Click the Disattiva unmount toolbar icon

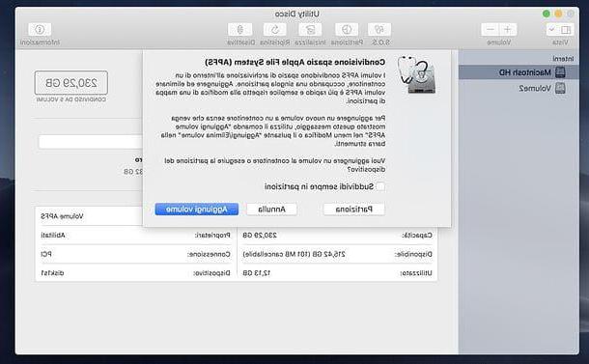(239, 29)
